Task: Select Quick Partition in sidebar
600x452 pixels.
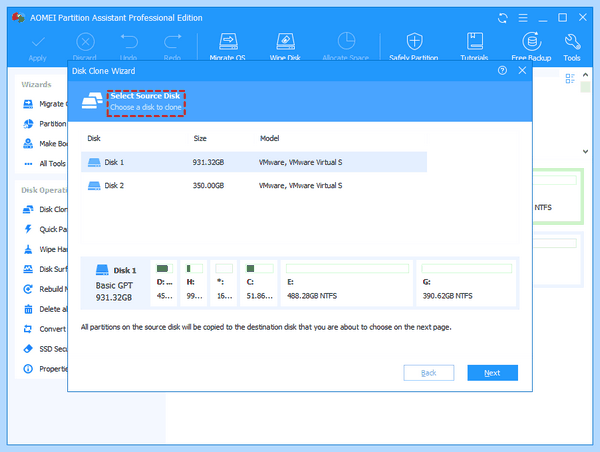Action: [45, 229]
